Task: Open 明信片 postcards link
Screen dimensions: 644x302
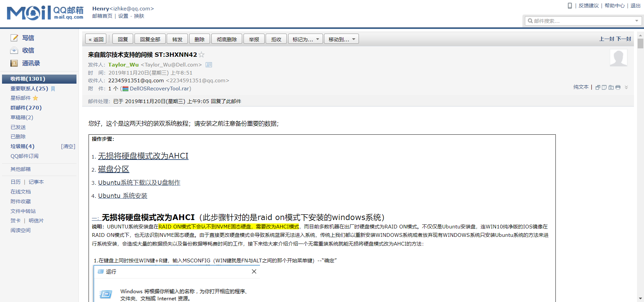Action: coord(36,221)
